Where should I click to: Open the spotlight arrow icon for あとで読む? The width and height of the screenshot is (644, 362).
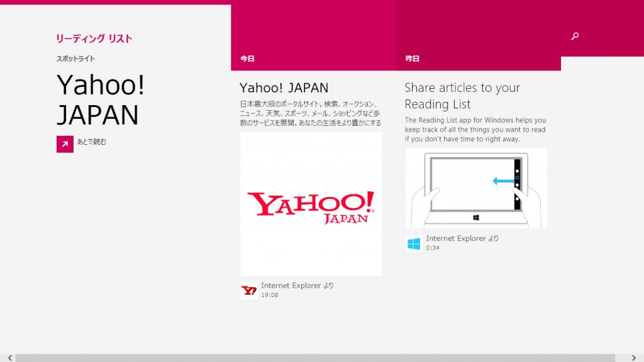pos(65,144)
